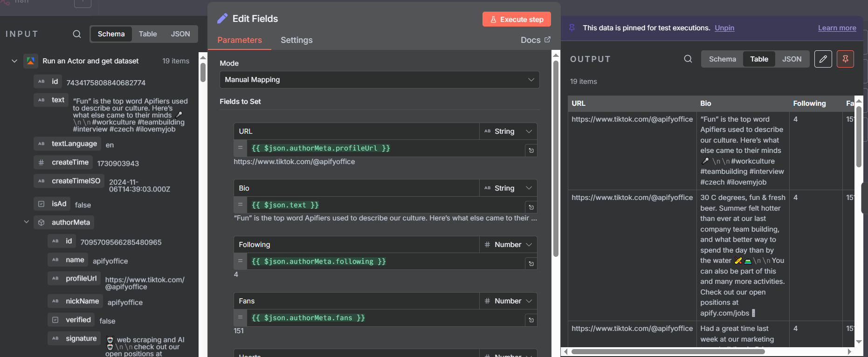The width and height of the screenshot is (868, 357).
Task: Click the Unpin link
Action: click(x=724, y=28)
